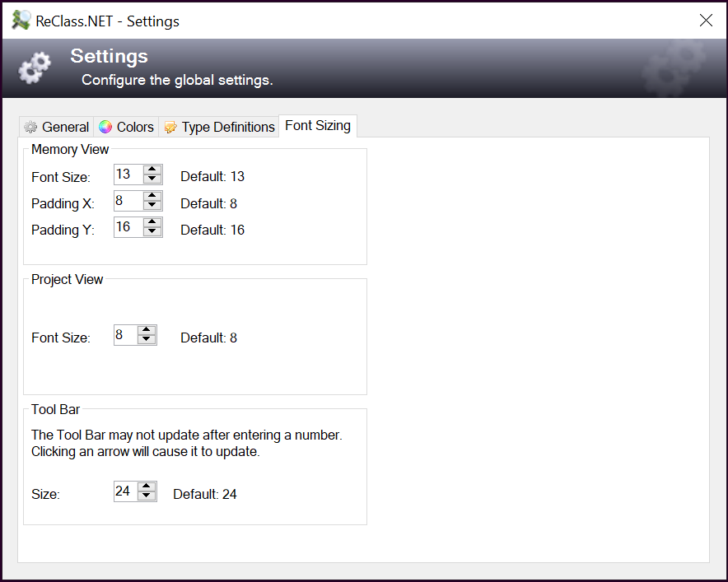The height and width of the screenshot is (582, 728).
Task: Decrease Memory View Font Size with down arrow
Action: 152,179
